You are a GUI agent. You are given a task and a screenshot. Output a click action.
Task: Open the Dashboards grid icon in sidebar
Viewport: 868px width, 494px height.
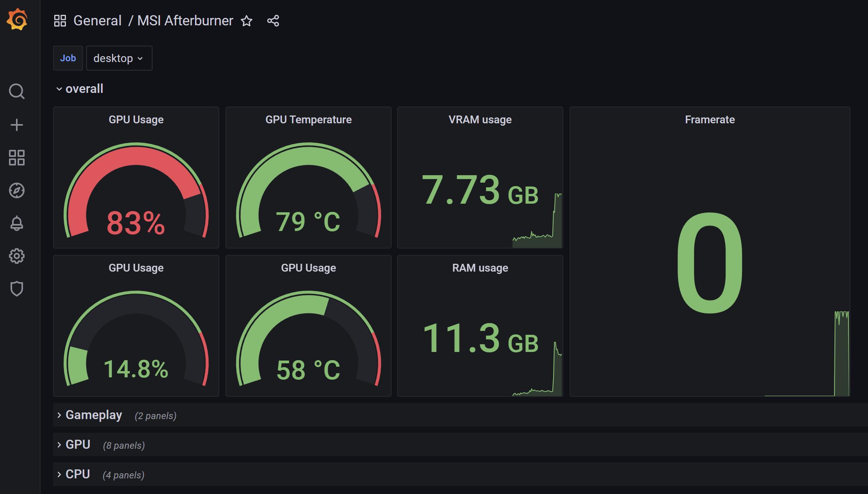point(17,158)
